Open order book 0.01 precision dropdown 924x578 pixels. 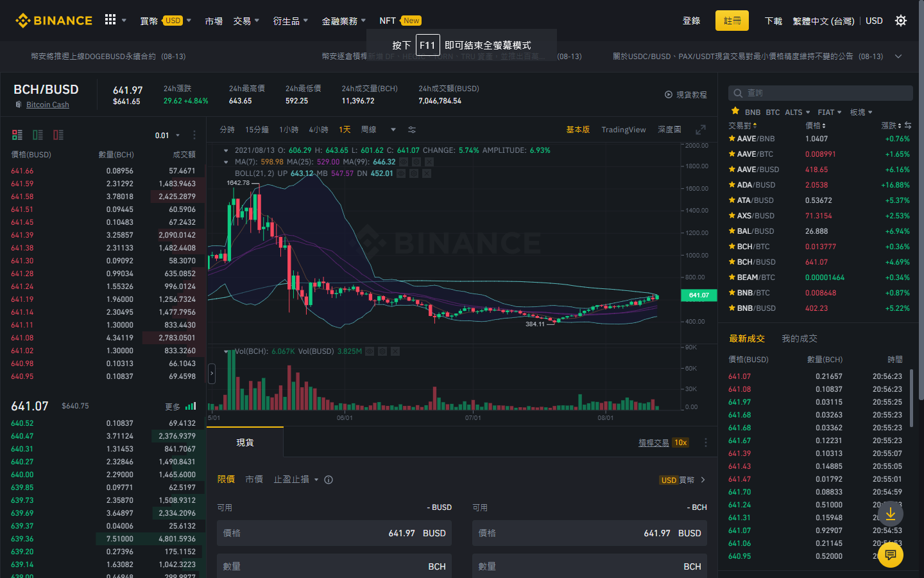pyautogui.click(x=166, y=135)
